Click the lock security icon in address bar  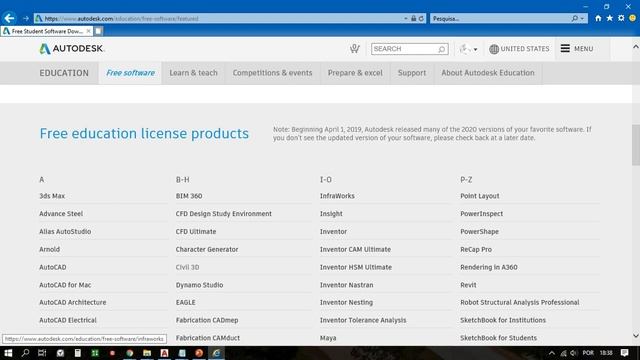click(413, 18)
